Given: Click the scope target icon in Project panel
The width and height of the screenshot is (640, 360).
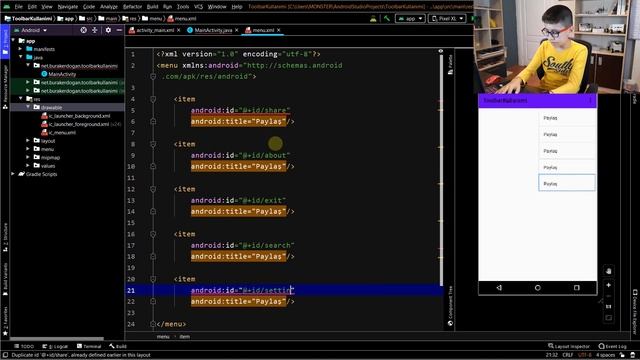Looking at the screenshot, I should click(83, 30).
